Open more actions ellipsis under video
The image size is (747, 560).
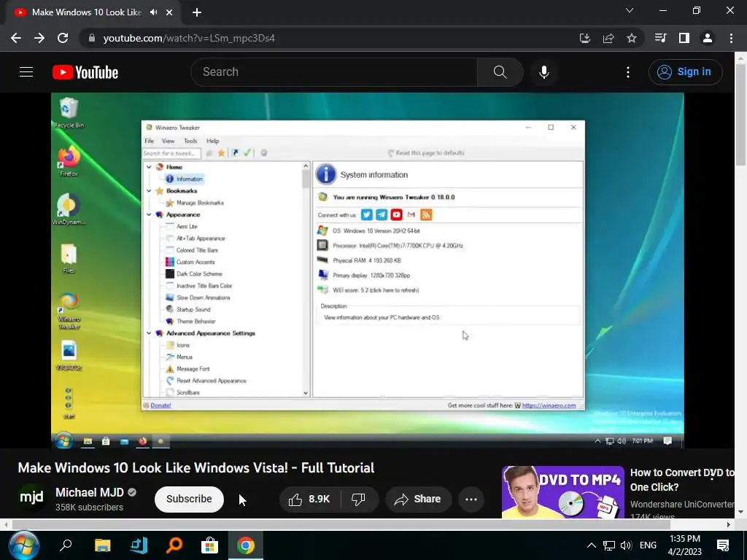[471, 499]
